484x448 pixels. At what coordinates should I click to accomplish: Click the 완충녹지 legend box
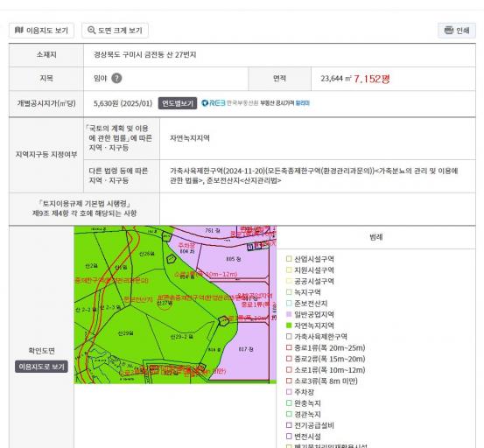289,403
